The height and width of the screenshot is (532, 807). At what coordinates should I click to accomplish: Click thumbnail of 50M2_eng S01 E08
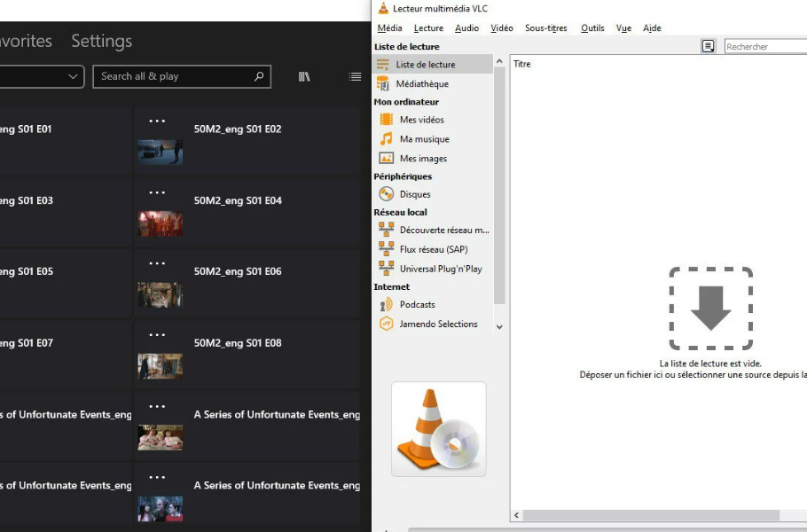pos(160,366)
